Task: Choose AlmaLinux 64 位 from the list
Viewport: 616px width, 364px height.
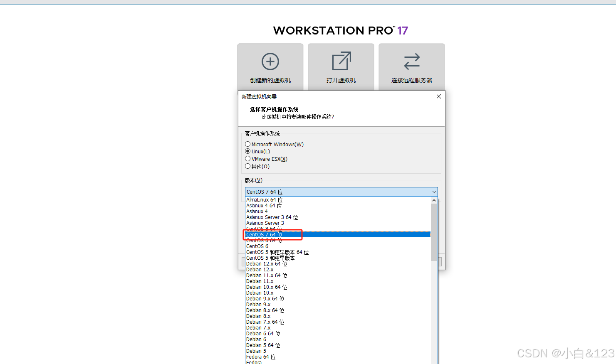Action: 338,200
